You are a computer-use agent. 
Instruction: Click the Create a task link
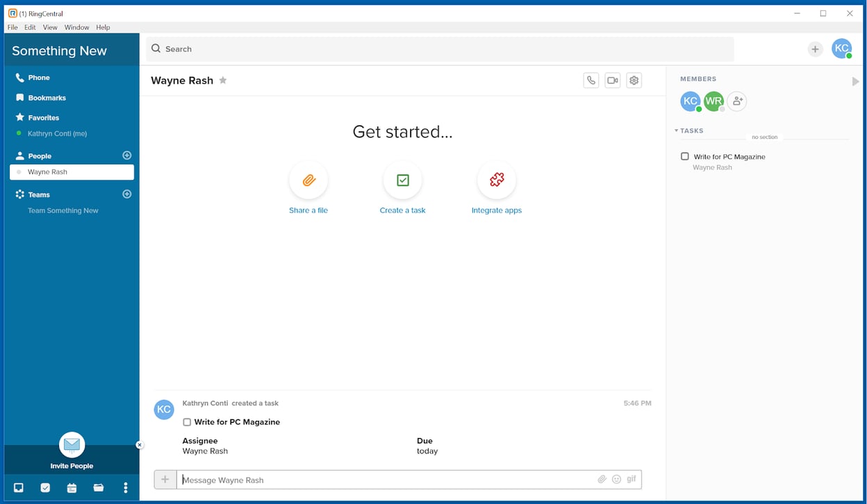[x=402, y=210]
